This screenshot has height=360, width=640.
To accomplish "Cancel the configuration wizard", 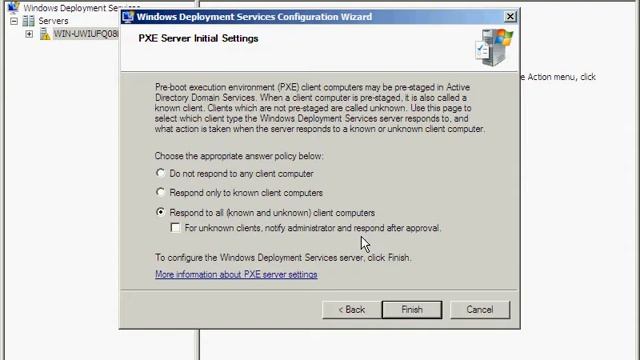I will coord(480,310).
